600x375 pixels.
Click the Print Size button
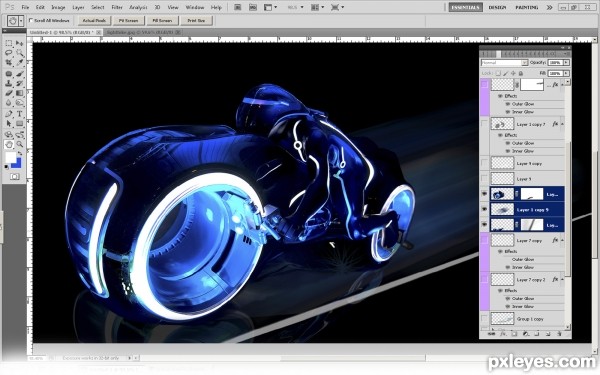click(x=196, y=21)
